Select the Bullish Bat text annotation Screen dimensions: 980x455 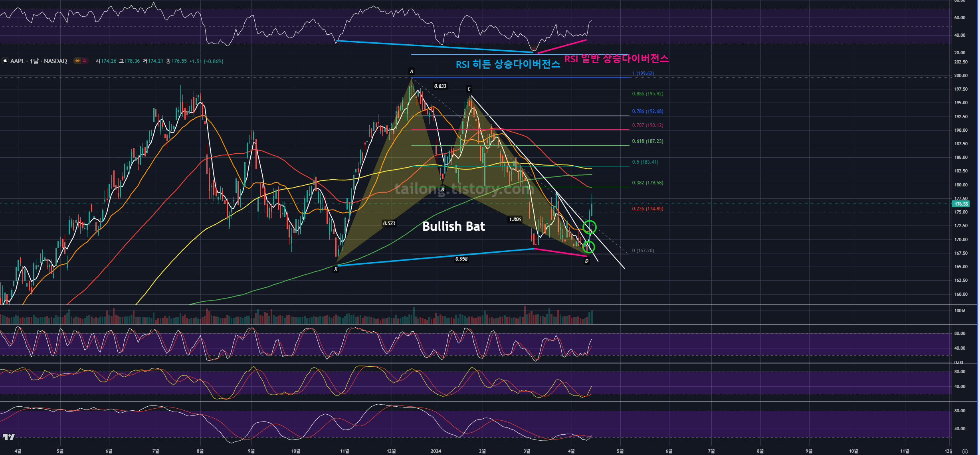pyautogui.click(x=453, y=226)
